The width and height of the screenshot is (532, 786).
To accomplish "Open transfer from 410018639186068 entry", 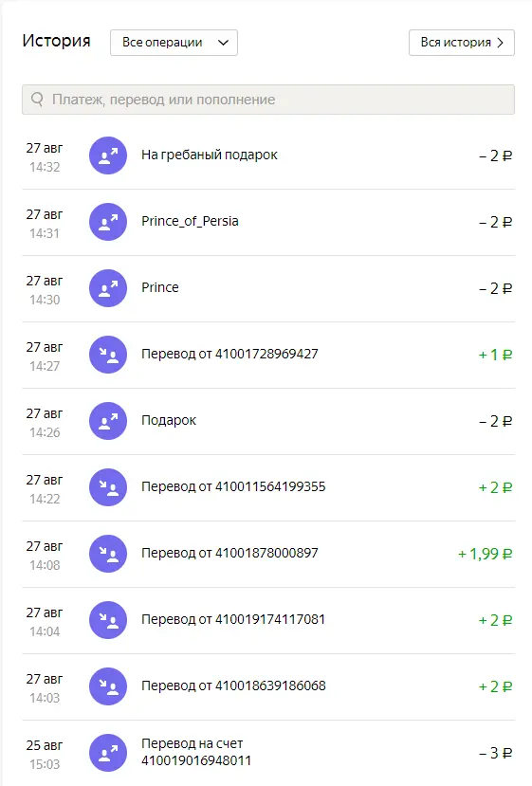I will [268, 686].
